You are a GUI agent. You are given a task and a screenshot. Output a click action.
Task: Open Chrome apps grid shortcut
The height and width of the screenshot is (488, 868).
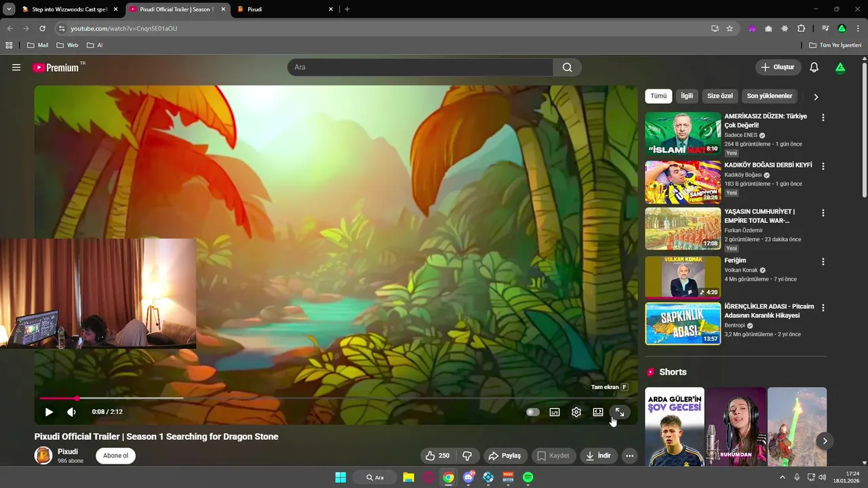(x=9, y=45)
